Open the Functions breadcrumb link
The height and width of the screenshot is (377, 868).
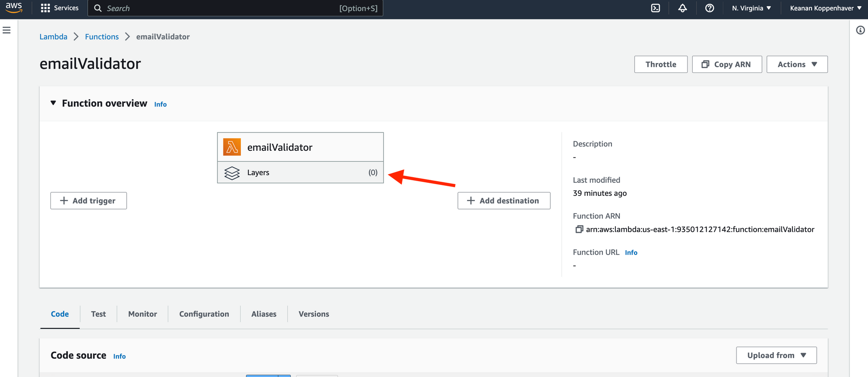(102, 37)
